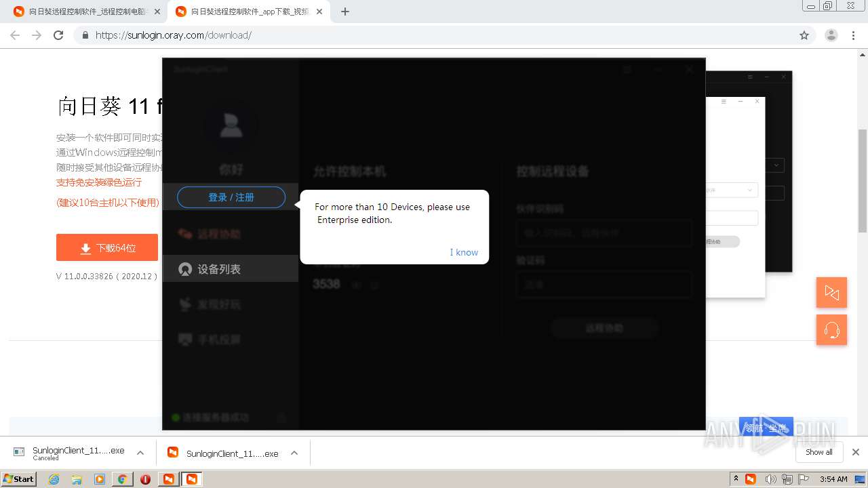Screen dimensions: 868x488
Task: Click the site lock icon
Action: tap(85, 35)
